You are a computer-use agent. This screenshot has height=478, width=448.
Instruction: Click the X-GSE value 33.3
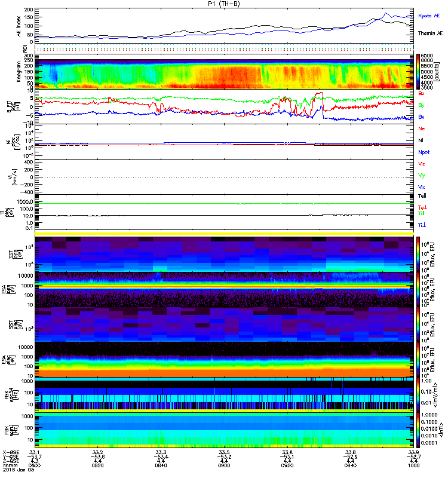(161, 452)
